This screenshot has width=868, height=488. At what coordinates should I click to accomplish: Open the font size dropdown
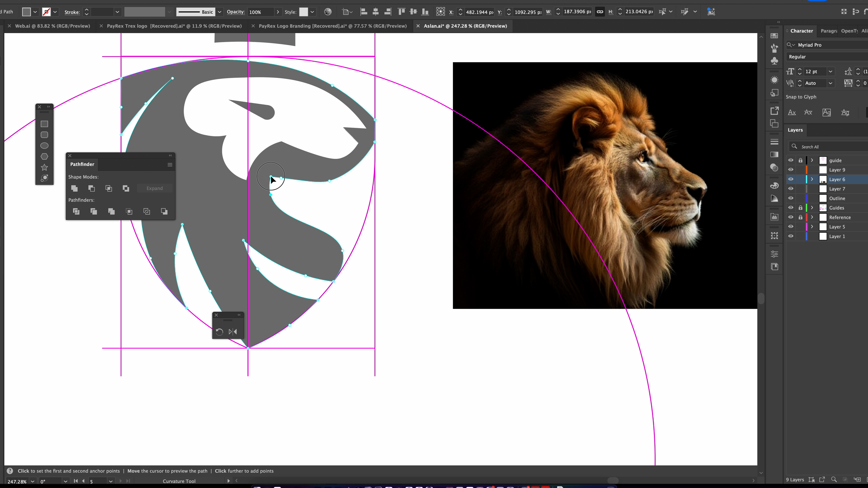[830, 71]
